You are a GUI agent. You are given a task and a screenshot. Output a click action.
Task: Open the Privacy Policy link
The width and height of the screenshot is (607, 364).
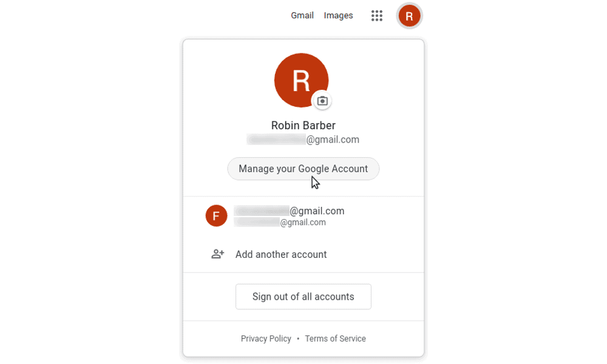pos(266,339)
